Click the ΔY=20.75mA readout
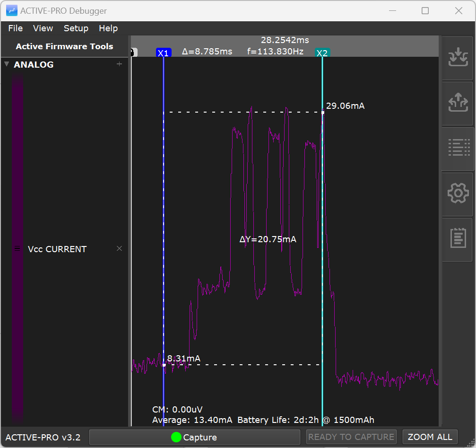The width and height of the screenshot is (476, 448). click(x=268, y=239)
